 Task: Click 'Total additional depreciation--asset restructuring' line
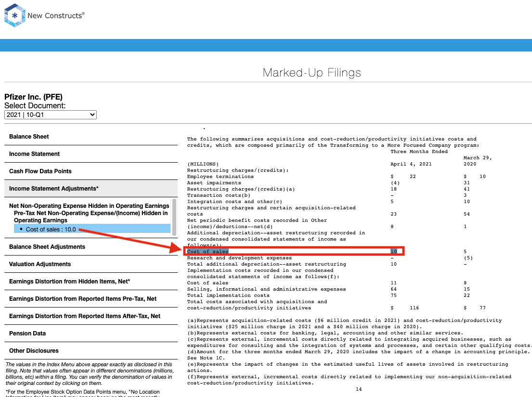coord(266,264)
